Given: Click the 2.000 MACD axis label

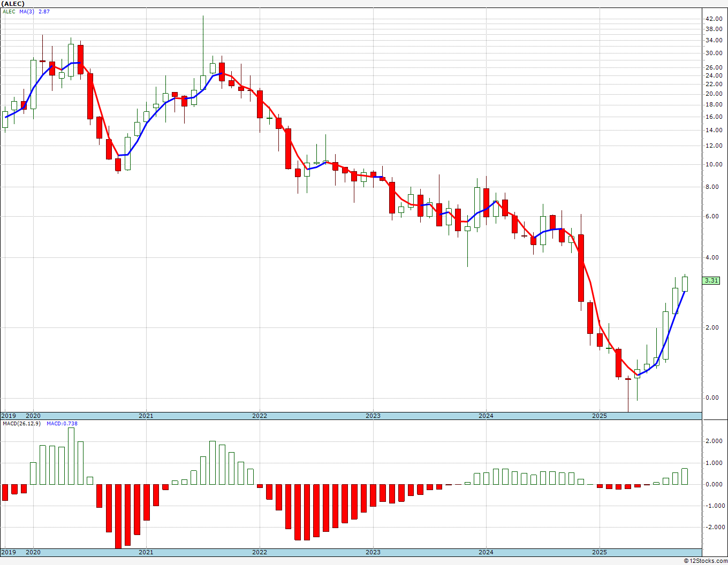Looking at the screenshot, I should [x=714, y=441].
